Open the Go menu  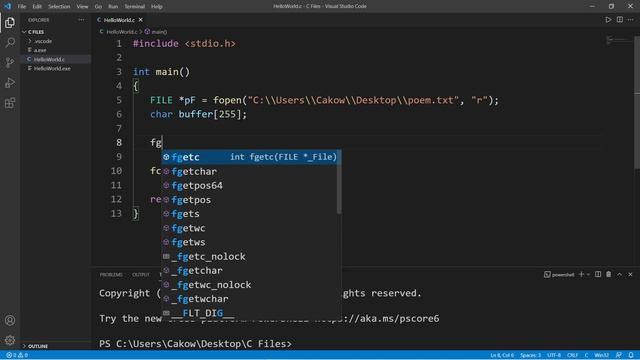98,7
